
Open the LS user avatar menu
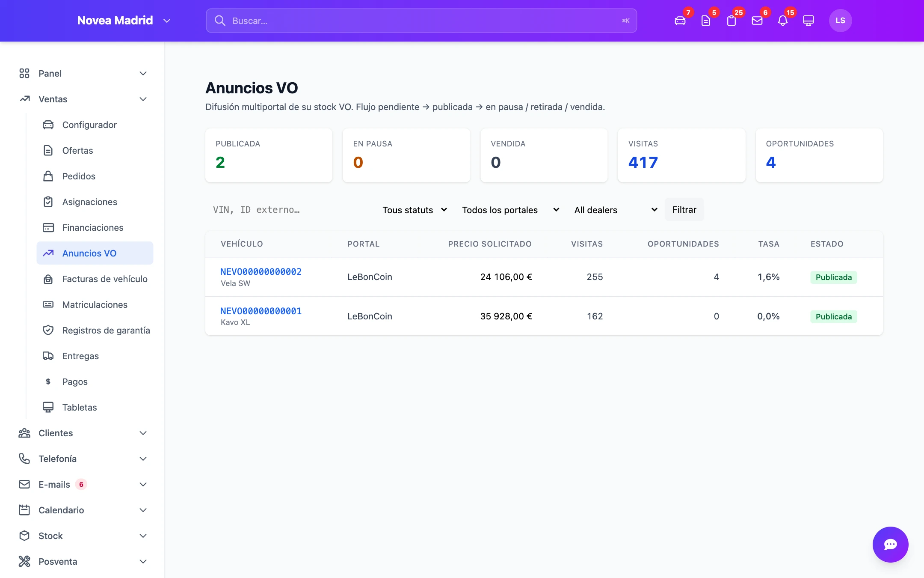[840, 21]
